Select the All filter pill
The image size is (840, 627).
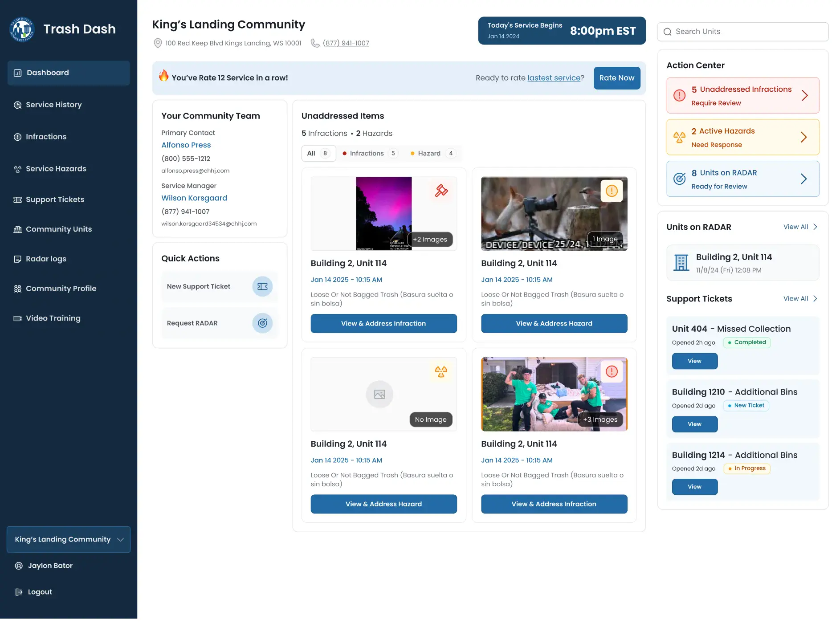point(318,153)
